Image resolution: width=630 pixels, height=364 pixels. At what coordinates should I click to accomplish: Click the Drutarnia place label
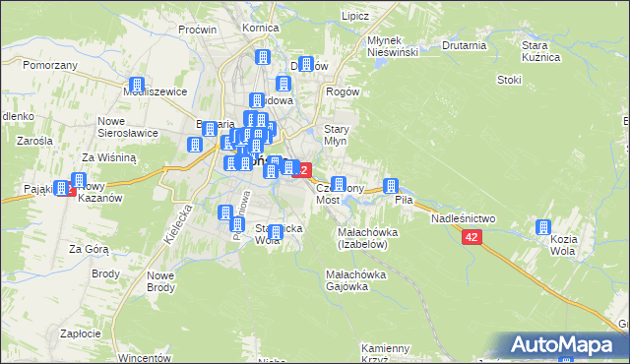point(464,45)
